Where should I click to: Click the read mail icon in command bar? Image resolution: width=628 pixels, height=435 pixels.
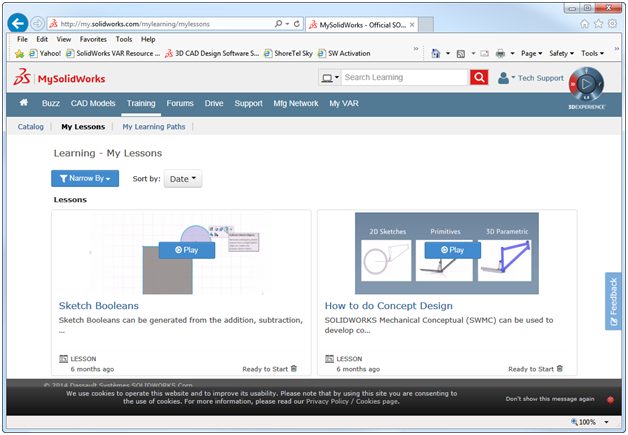coord(485,53)
